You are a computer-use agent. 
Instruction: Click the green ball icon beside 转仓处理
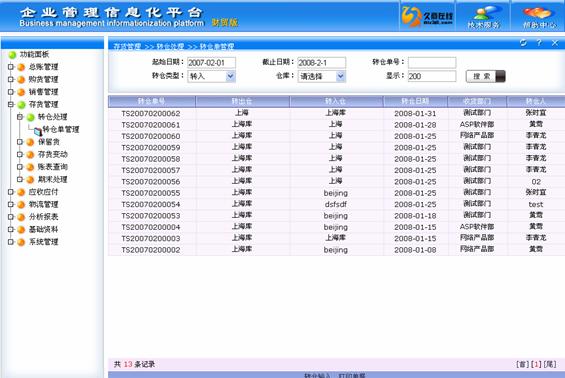click(x=31, y=117)
